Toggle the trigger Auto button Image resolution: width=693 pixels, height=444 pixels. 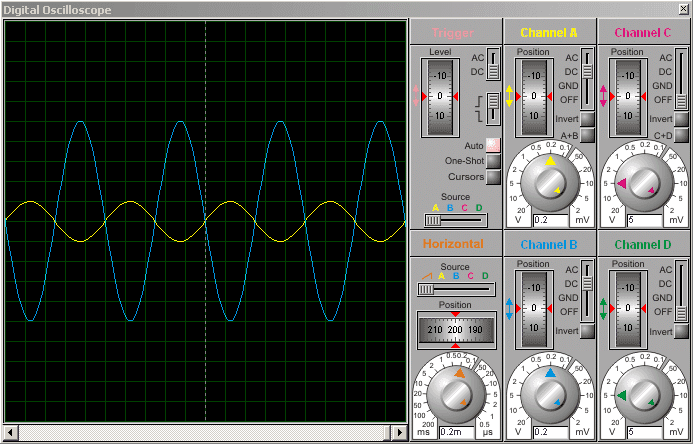pos(493,144)
